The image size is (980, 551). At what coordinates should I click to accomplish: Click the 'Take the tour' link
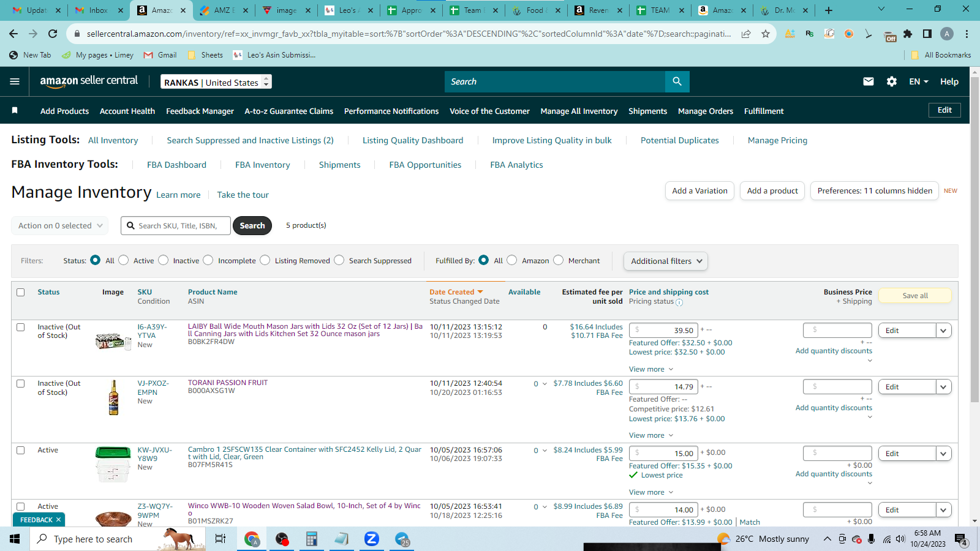pyautogui.click(x=243, y=195)
